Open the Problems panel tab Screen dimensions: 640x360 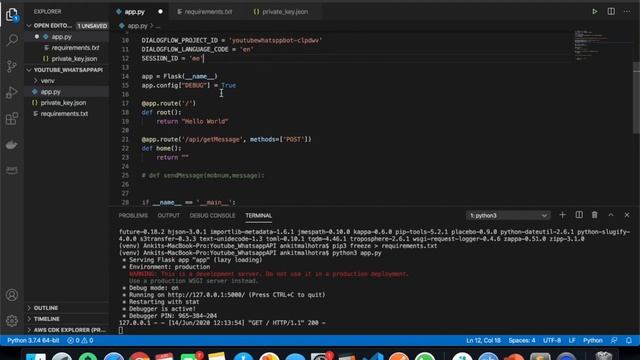[x=133, y=216]
